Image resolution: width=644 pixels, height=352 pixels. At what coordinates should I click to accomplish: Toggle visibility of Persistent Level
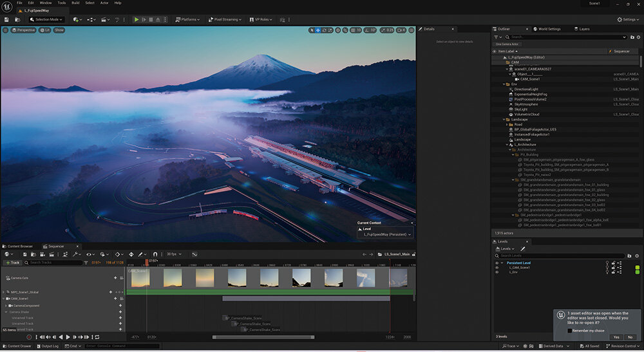coord(497,263)
